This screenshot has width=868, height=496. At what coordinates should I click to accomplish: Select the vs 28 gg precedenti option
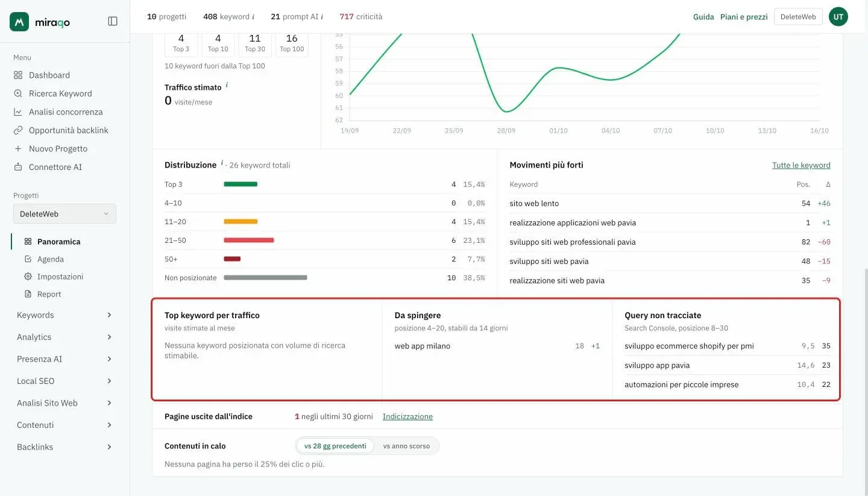[335, 446]
